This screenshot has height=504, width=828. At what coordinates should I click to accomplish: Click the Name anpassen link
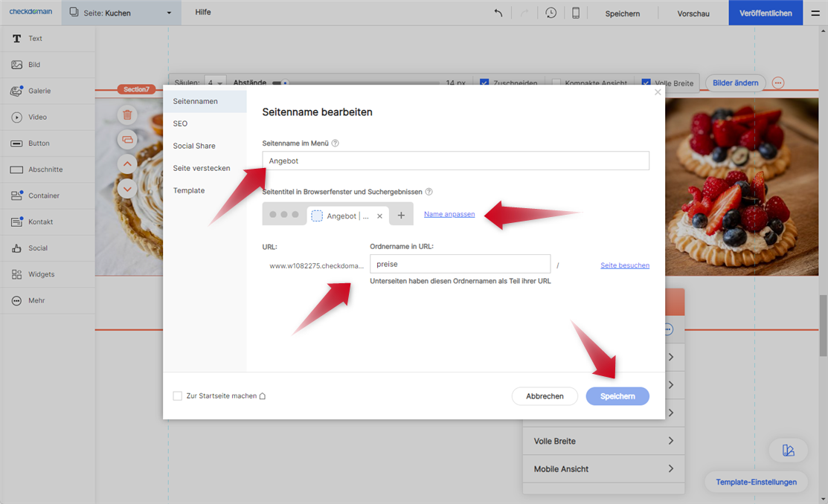click(449, 214)
